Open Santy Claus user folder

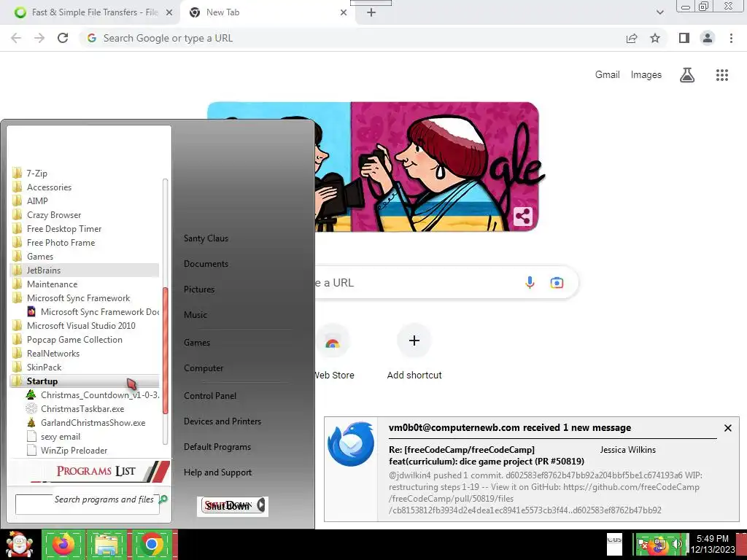point(206,238)
